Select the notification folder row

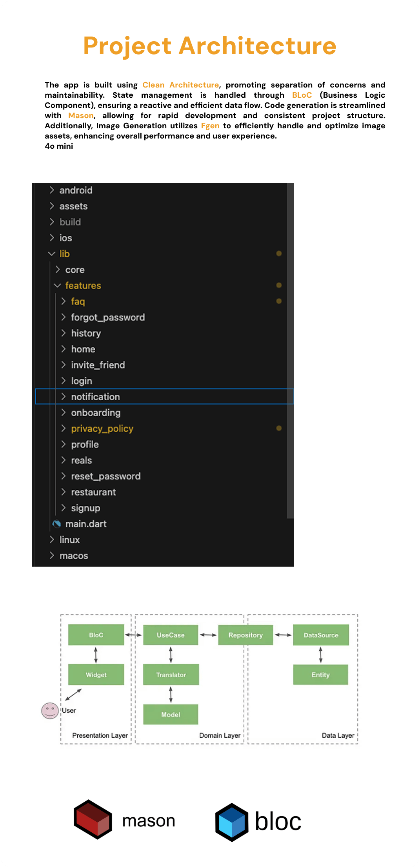pos(95,397)
